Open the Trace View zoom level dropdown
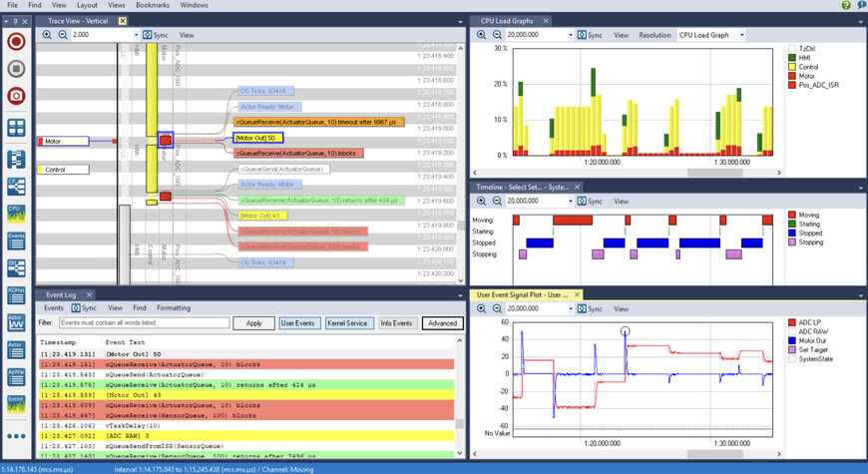 134,35
